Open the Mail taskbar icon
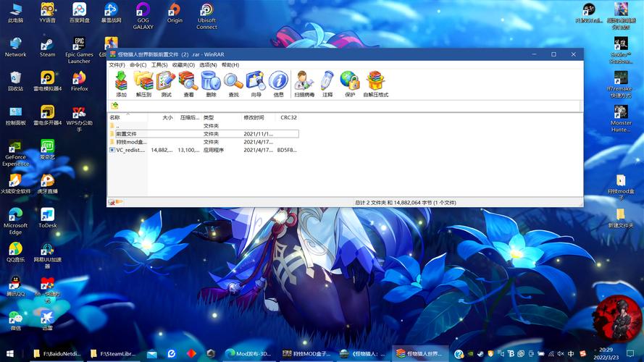 click(152, 353)
